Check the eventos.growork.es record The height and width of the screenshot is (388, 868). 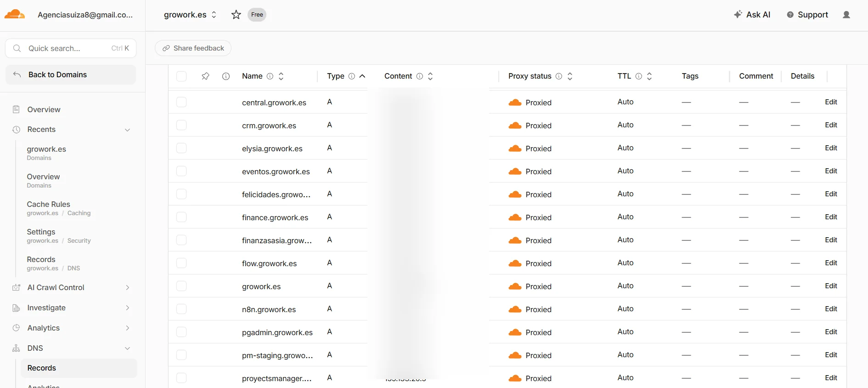(x=181, y=171)
